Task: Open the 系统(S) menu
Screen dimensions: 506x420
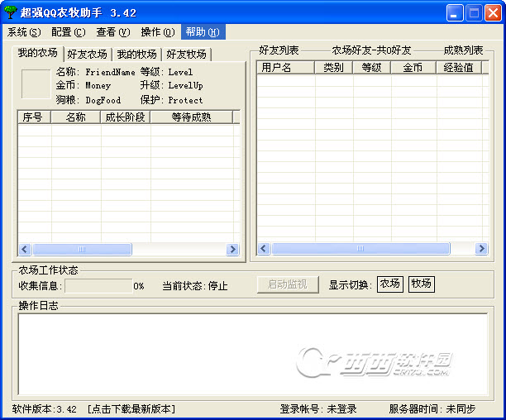Action: [x=24, y=32]
